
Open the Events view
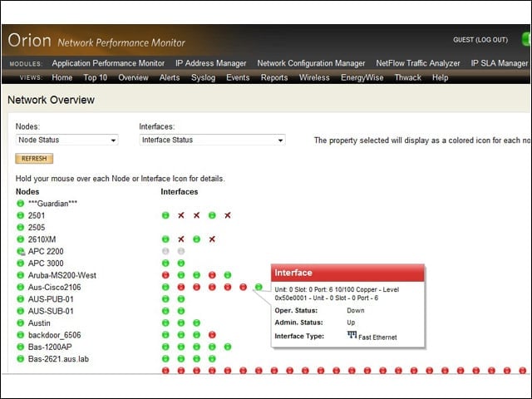(x=238, y=77)
